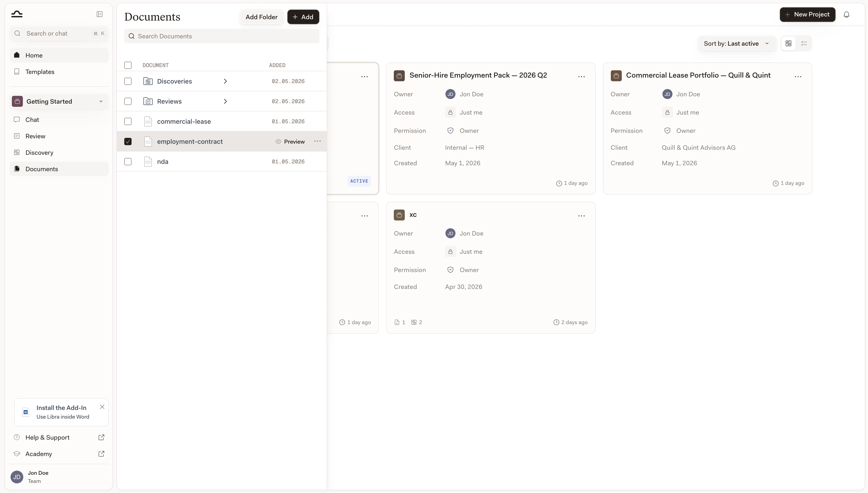868x493 pixels.
Task: Open the Sort by Last active dropdown
Action: [x=737, y=44]
